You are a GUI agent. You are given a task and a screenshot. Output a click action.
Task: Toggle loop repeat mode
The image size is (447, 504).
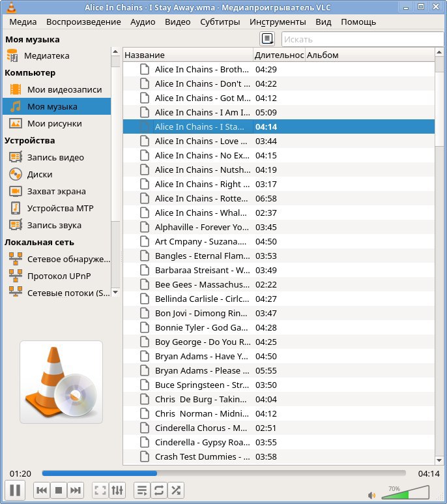[x=159, y=490]
